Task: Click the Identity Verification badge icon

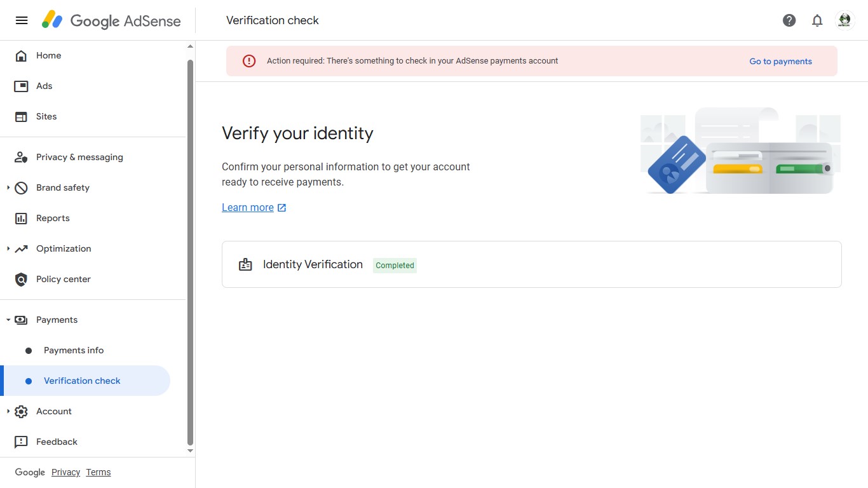Action: click(x=245, y=265)
